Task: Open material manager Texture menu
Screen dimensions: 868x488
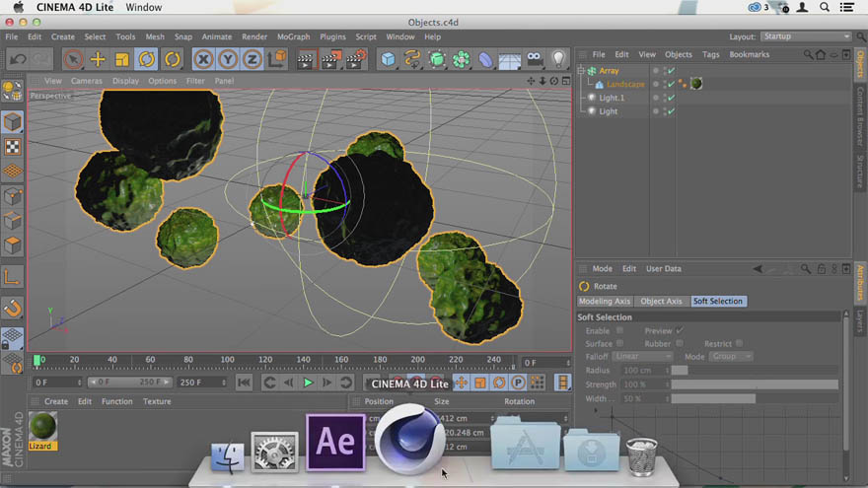Action: 157,401
